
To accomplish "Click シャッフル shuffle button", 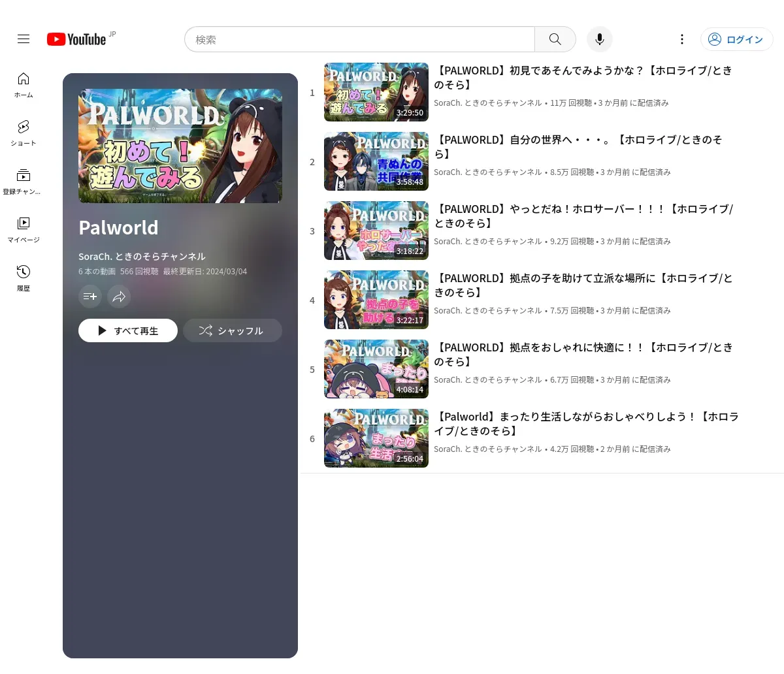I will 233,330.
